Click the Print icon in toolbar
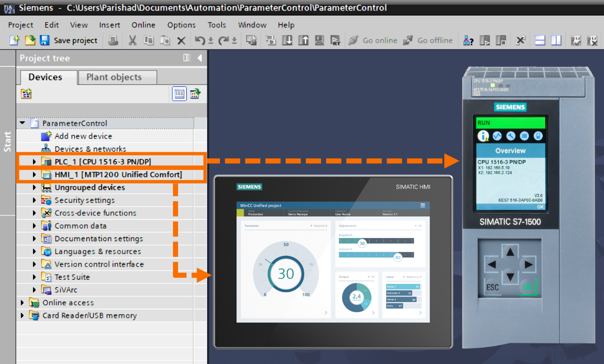The image size is (604, 364). (x=113, y=40)
